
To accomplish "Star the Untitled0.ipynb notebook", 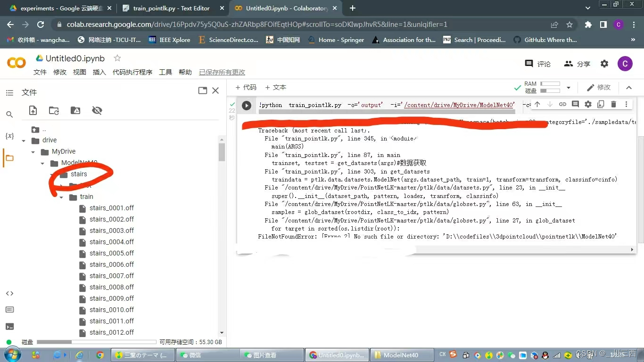I will pos(116,58).
